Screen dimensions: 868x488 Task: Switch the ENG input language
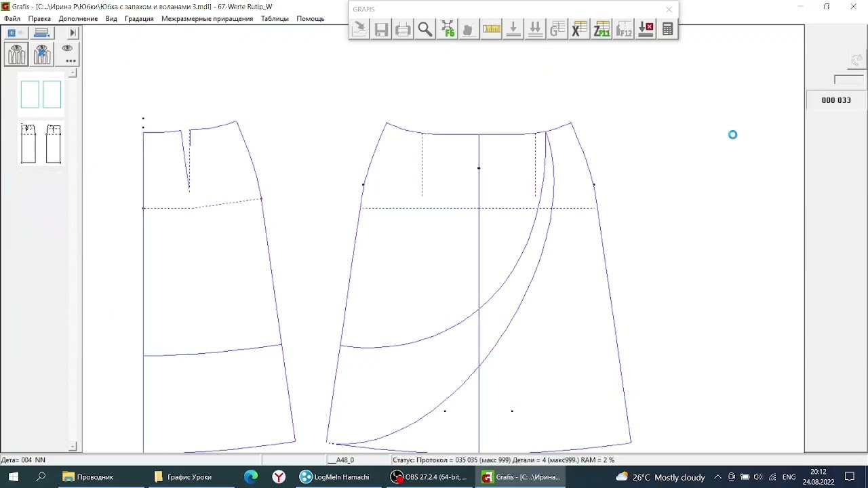789,477
